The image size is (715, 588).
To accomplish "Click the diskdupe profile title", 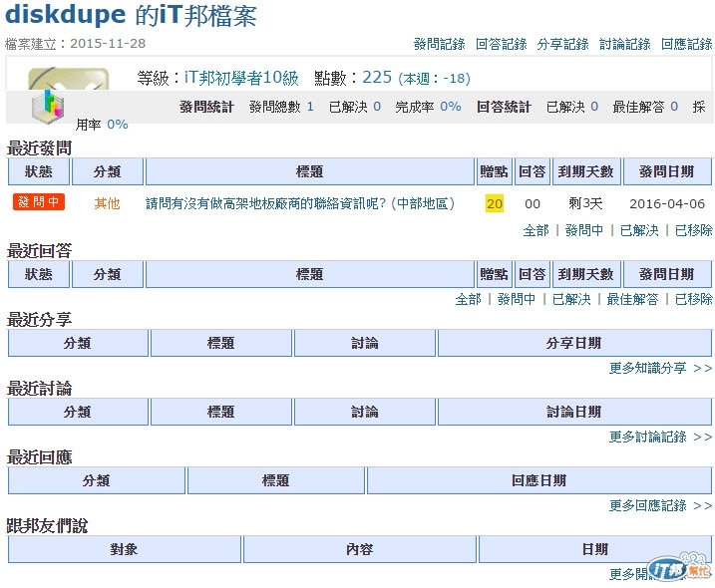I will (x=131, y=15).
